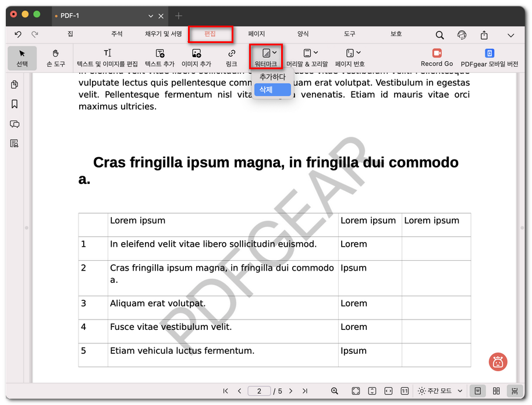Open the bookmarks panel in the sidebar
The width and height of the screenshot is (532, 405).
[15, 104]
